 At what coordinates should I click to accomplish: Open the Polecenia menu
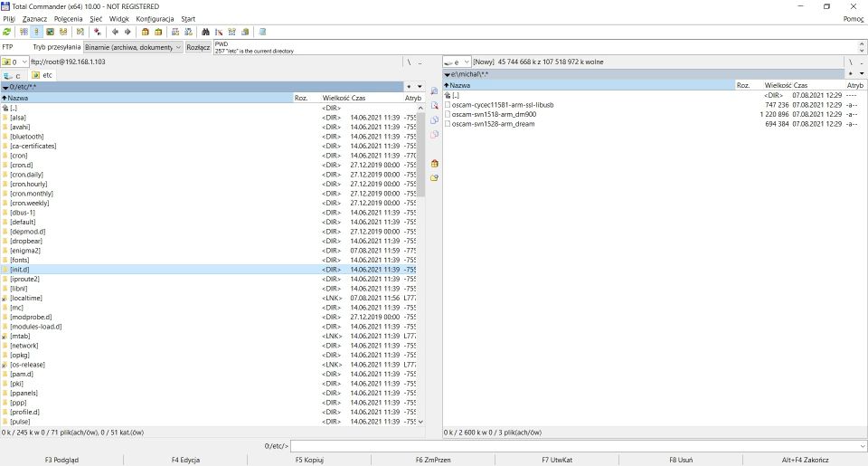68,18
